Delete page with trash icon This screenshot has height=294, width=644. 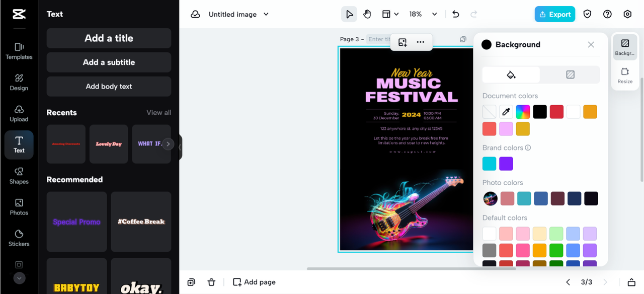click(211, 282)
